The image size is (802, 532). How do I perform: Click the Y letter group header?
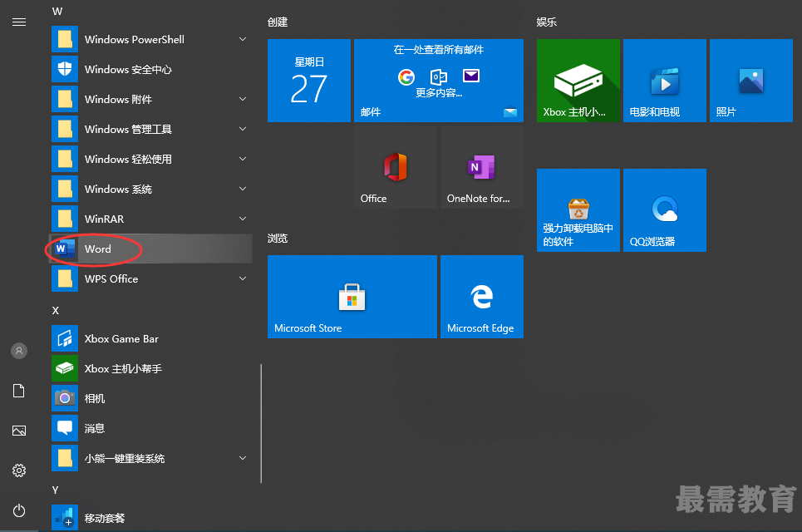click(x=55, y=490)
